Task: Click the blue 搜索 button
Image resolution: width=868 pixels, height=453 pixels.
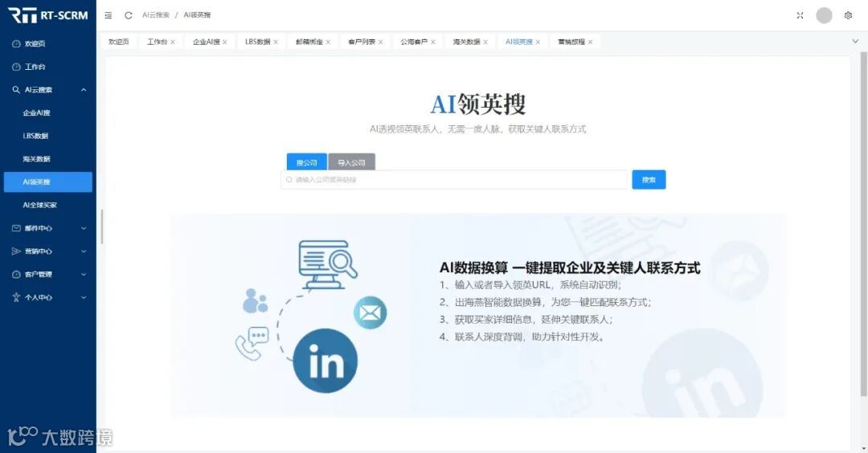Action: [x=649, y=180]
